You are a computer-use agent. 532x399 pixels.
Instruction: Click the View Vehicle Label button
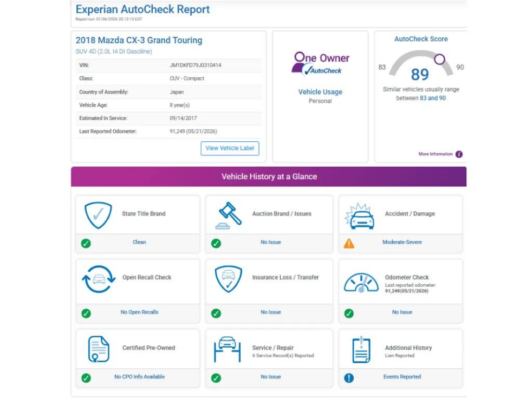click(x=230, y=148)
